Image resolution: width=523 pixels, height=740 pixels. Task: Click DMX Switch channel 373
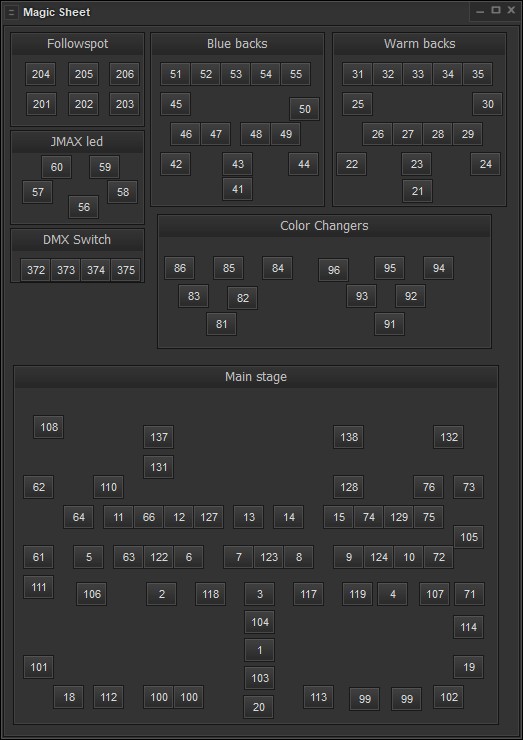tap(66, 270)
